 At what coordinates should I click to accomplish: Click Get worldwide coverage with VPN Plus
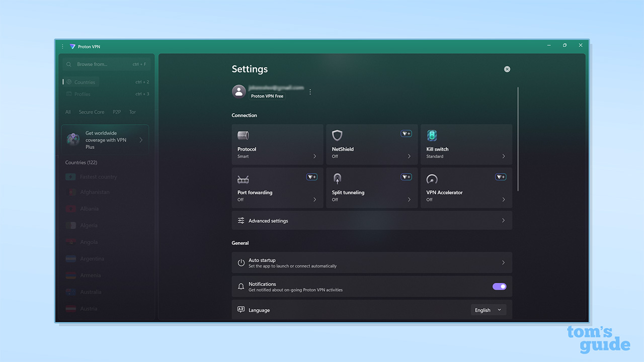pyautogui.click(x=106, y=140)
